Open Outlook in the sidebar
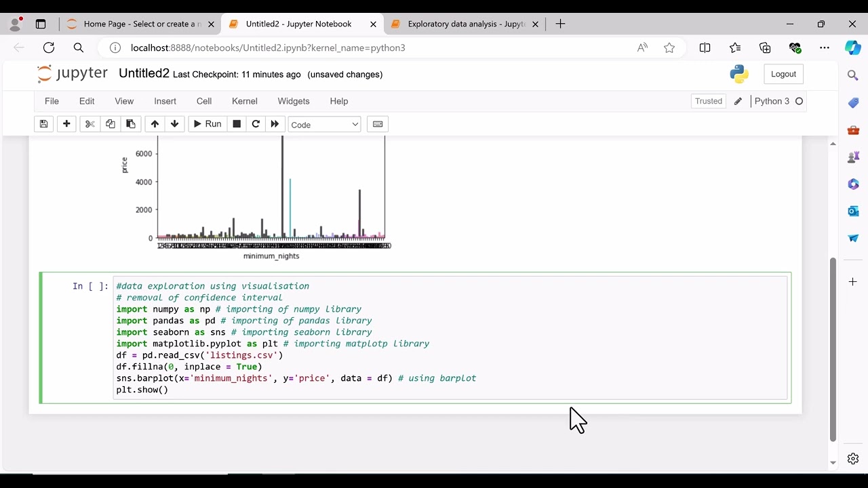 [853, 211]
